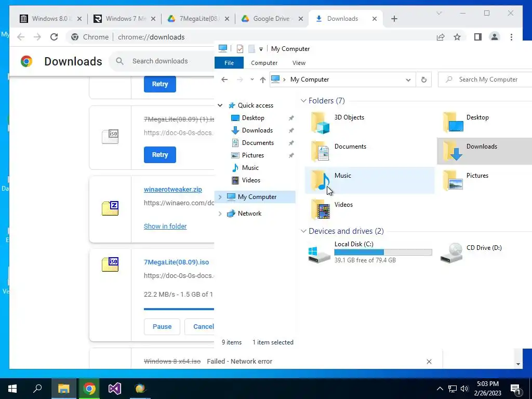Click the volume icon in system tray
Screen dimensions: 532x399
(x=464, y=389)
